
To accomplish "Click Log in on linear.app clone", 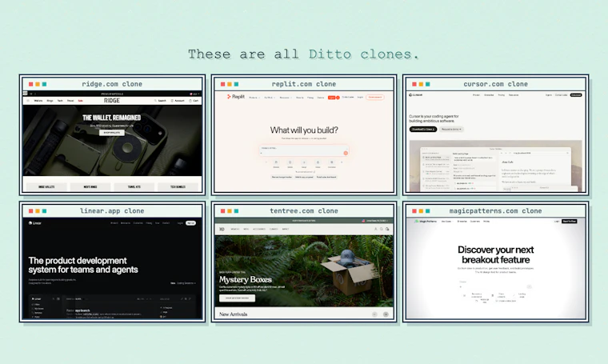I will click(x=180, y=223).
